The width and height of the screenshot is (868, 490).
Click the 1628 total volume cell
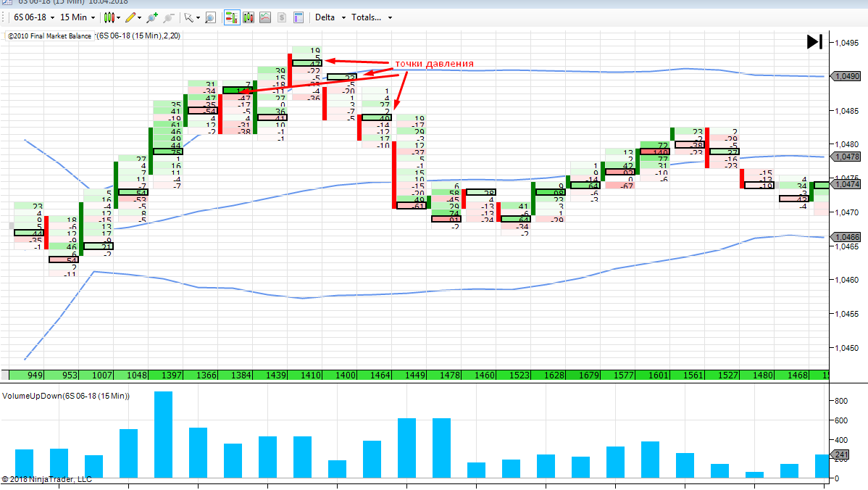pyautogui.click(x=549, y=375)
